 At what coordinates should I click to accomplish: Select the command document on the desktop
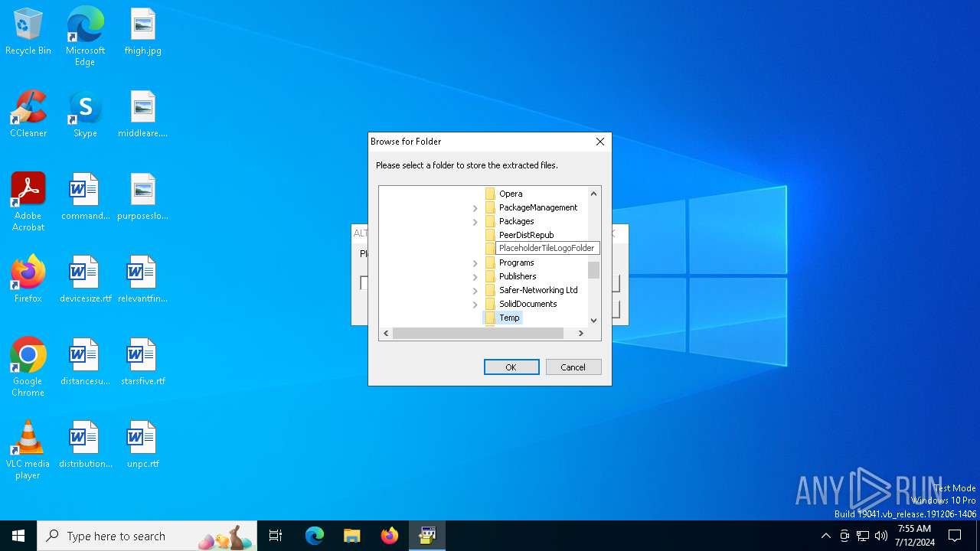pos(85,197)
